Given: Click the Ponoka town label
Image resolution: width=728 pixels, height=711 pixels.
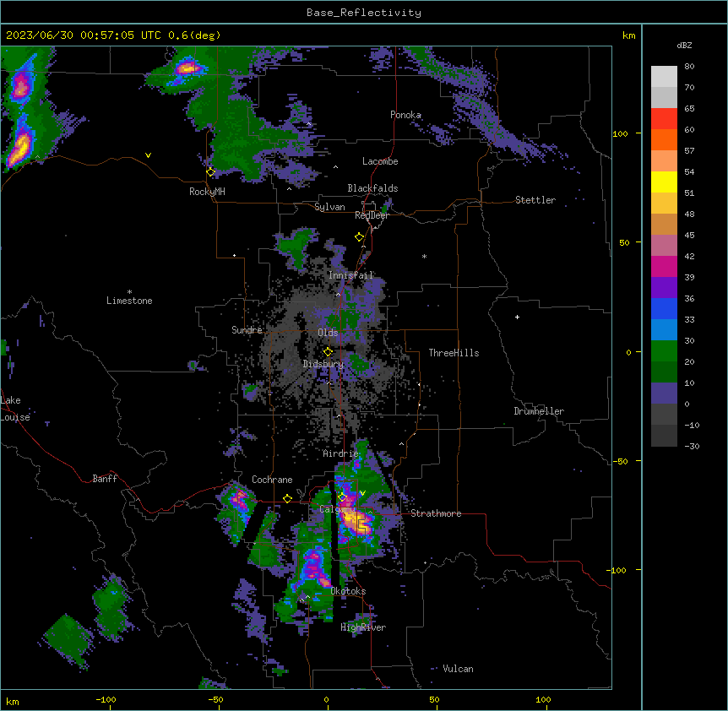Looking at the screenshot, I should [405, 115].
